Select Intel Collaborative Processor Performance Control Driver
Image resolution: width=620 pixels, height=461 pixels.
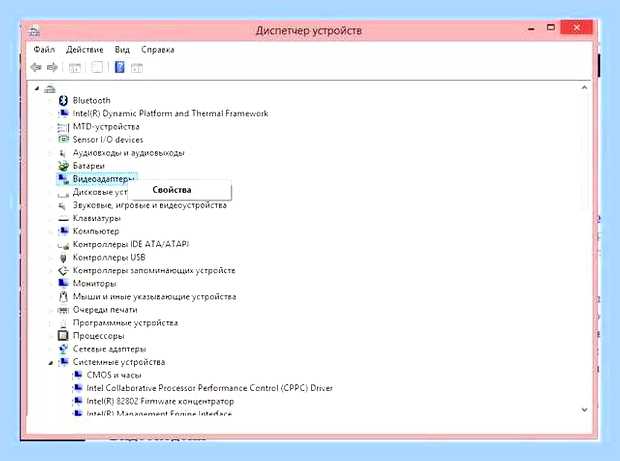(210, 388)
